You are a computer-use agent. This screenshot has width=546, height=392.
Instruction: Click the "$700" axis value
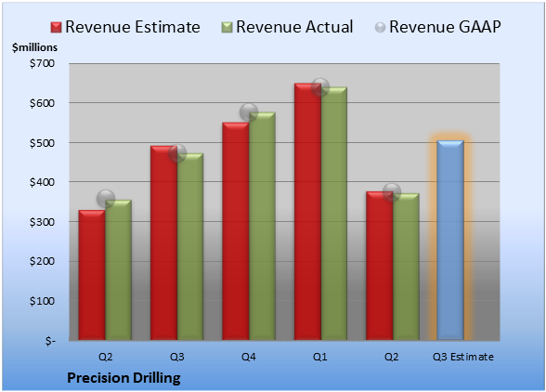point(42,63)
